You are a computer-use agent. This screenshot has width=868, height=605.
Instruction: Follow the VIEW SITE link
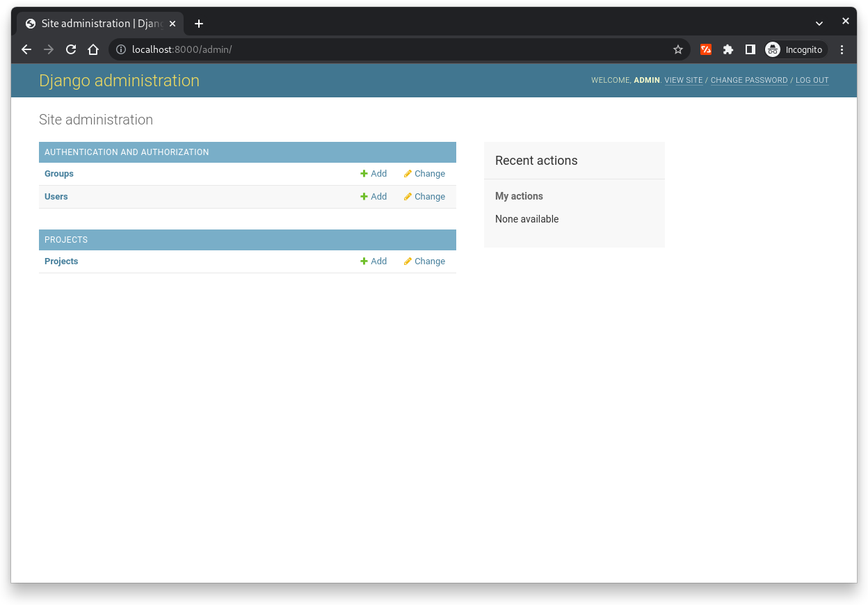[684, 81]
